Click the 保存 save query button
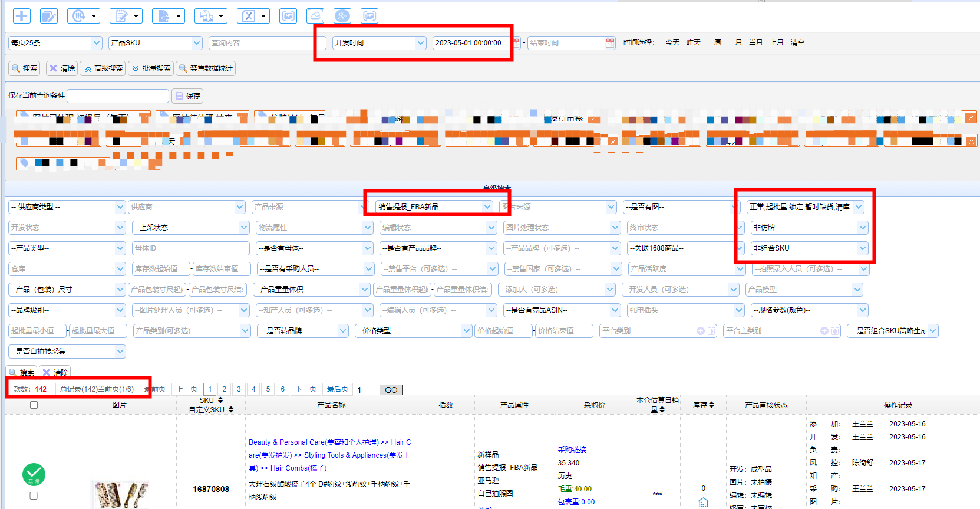Viewport: 980px width, 509px height. click(187, 96)
